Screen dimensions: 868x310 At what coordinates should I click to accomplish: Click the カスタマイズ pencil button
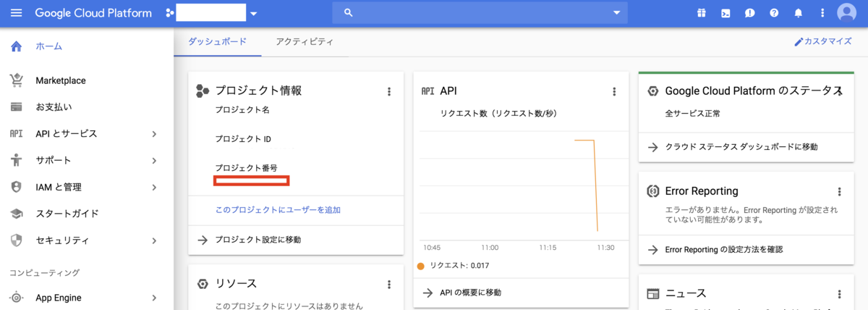pyautogui.click(x=822, y=41)
